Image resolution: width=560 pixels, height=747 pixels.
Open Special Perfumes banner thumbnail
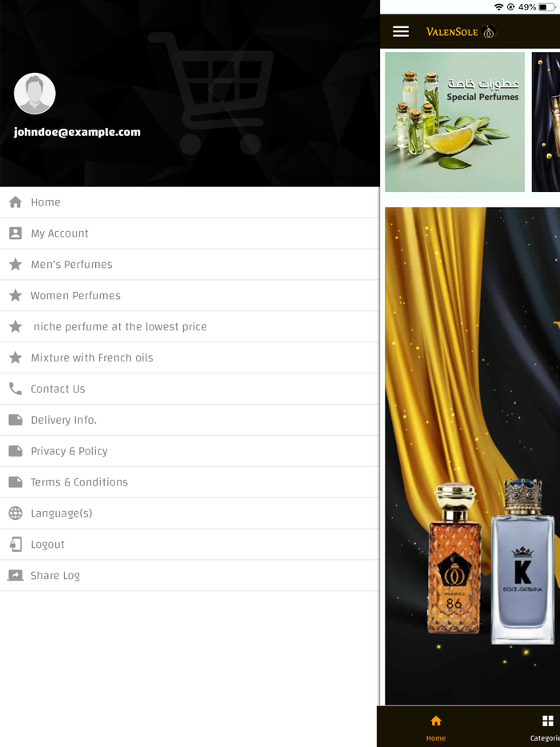click(x=454, y=122)
